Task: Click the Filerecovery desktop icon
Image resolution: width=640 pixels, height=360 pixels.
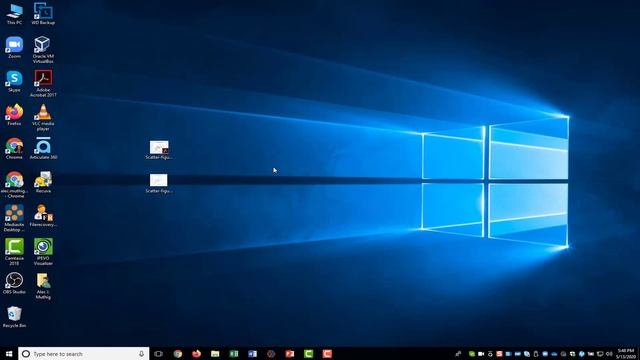Action: click(x=43, y=216)
